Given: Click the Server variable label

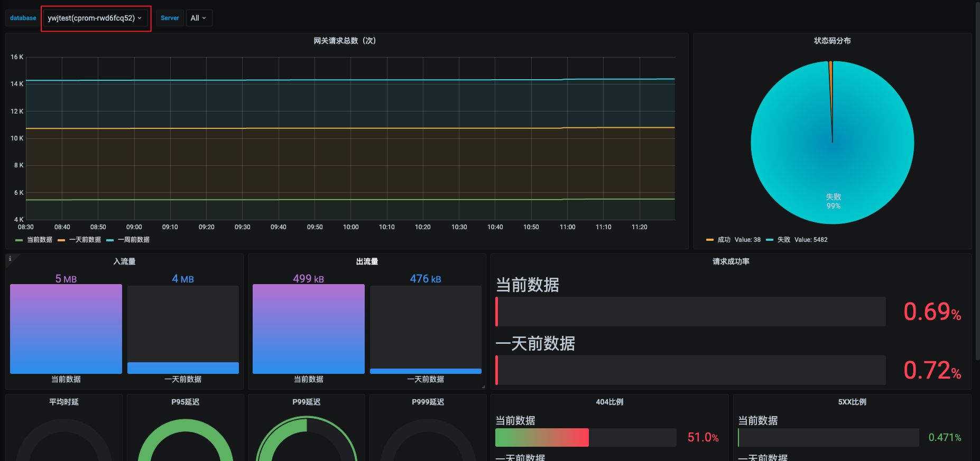Looking at the screenshot, I should 170,18.
